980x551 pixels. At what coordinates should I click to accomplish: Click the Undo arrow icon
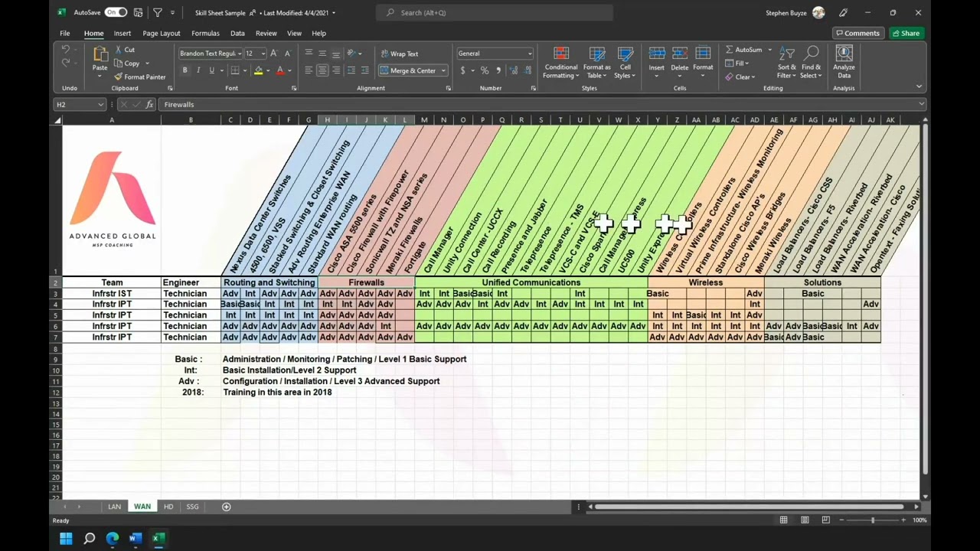[x=66, y=49]
